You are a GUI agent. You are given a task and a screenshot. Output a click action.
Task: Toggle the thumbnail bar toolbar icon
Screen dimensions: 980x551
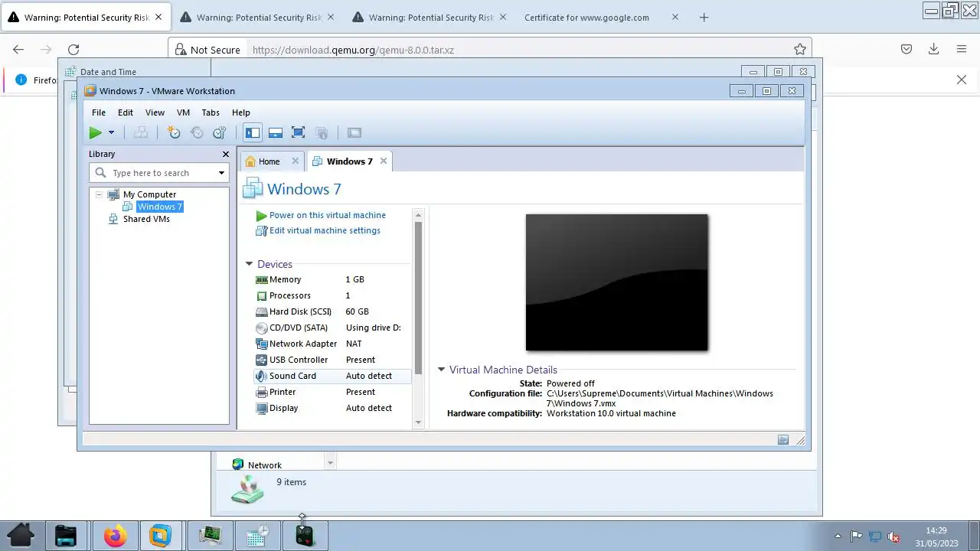click(276, 132)
